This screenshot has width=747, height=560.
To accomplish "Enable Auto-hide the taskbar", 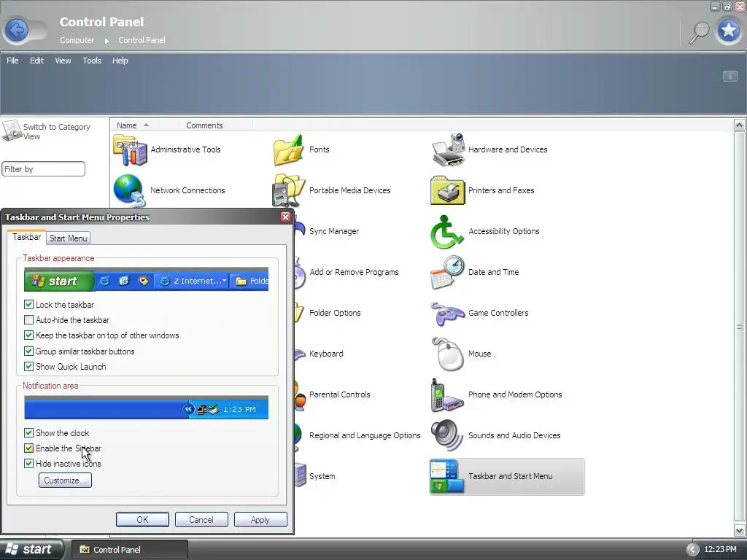I will (28, 320).
